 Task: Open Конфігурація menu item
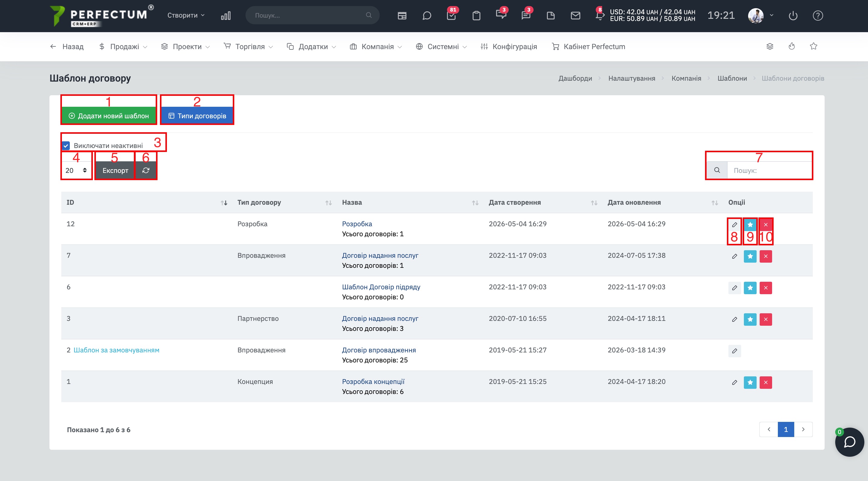509,46
